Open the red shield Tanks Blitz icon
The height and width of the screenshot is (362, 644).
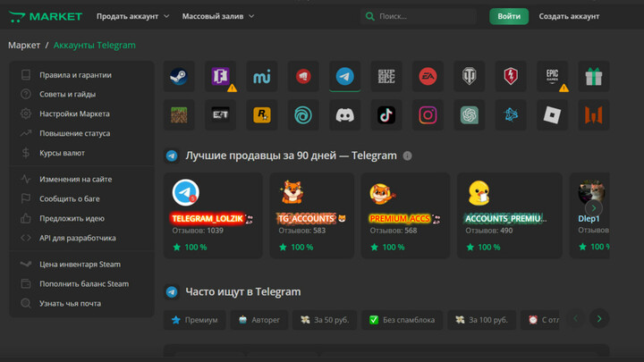click(511, 76)
